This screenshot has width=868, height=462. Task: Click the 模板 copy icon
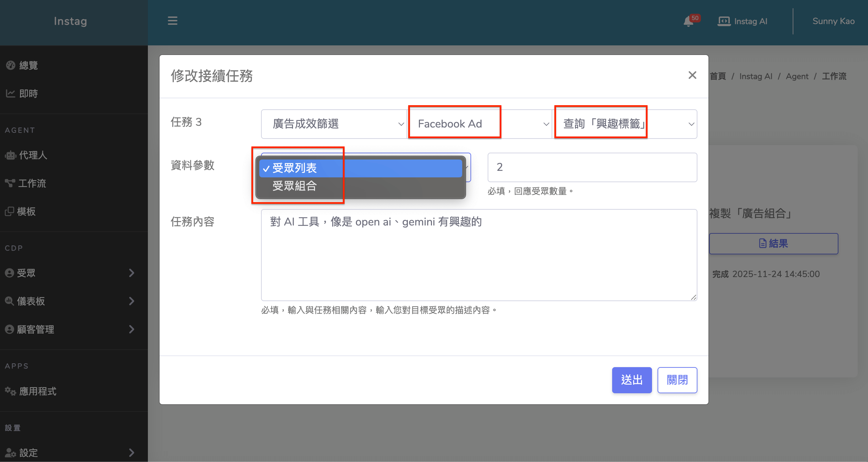click(x=10, y=211)
